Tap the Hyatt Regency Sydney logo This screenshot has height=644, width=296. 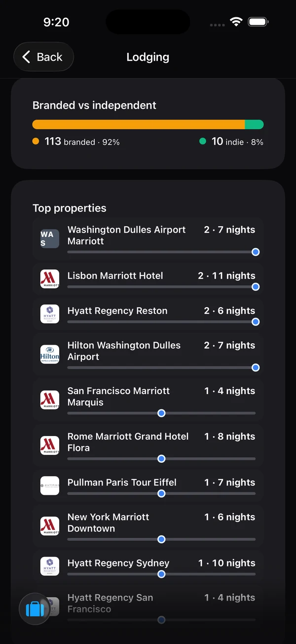click(50, 566)
